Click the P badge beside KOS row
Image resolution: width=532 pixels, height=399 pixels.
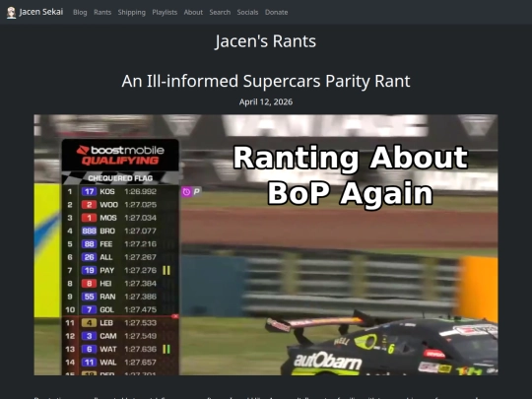click(x=196, y=192)
